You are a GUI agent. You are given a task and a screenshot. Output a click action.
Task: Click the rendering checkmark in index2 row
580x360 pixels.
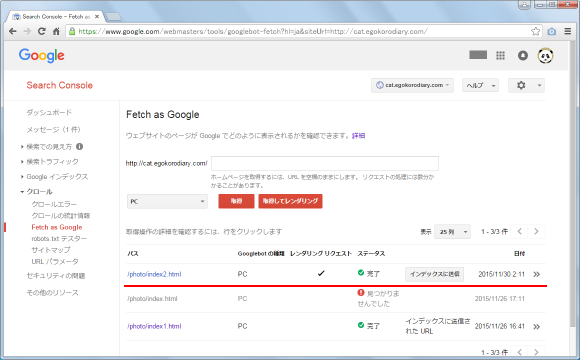coord(321,273)
